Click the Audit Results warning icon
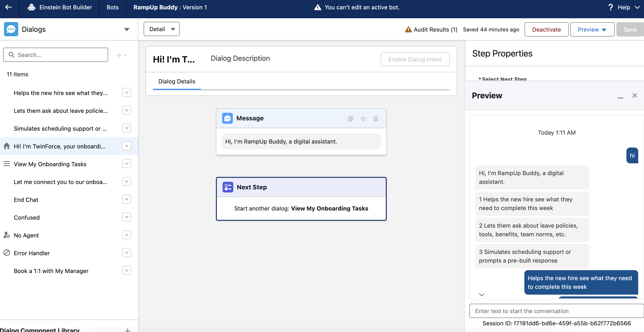Image resolution: width=644 pixels, height=332 pixels. [x=408, y=30]
